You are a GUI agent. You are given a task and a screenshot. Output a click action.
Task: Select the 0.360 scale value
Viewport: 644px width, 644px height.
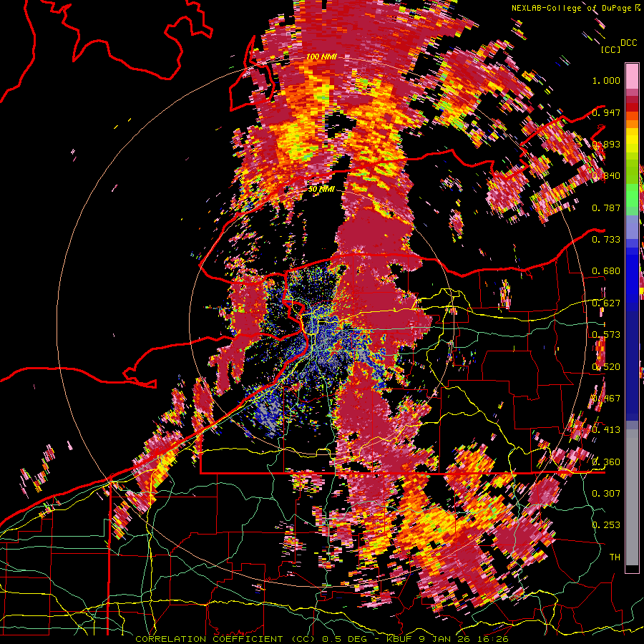pyautogui.click(x=606, y=462)
